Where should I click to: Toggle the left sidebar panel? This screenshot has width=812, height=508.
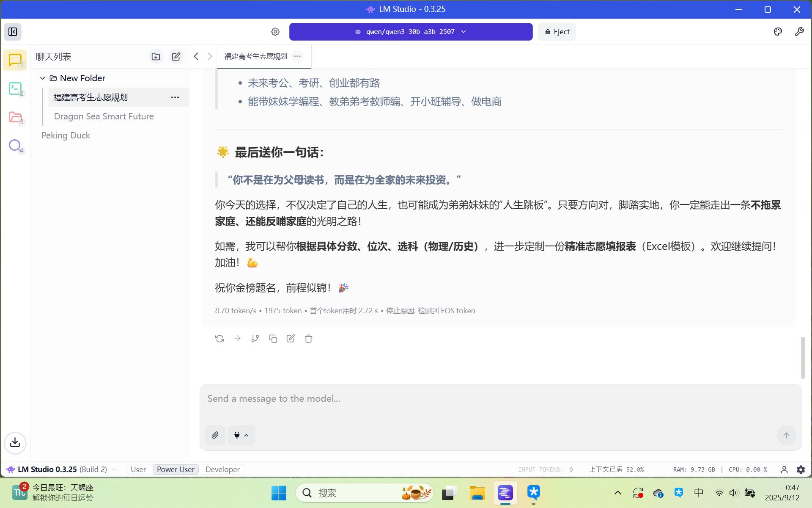(13, 32)
